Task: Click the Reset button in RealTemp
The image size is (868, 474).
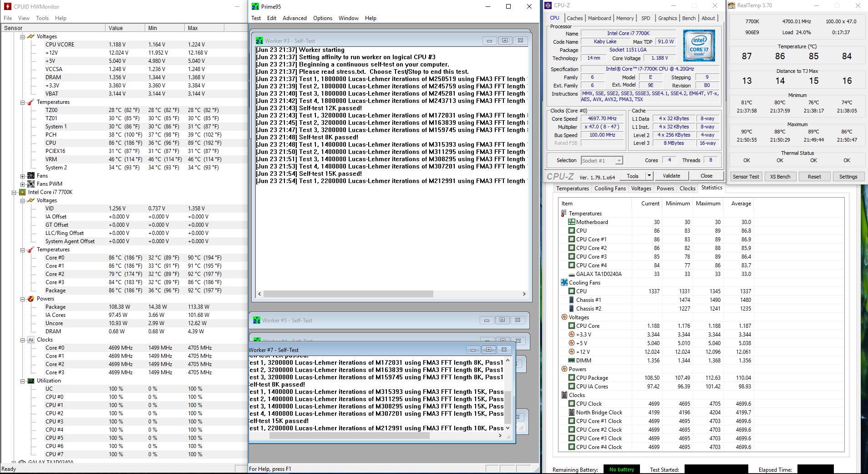Action: pos(814,177)
